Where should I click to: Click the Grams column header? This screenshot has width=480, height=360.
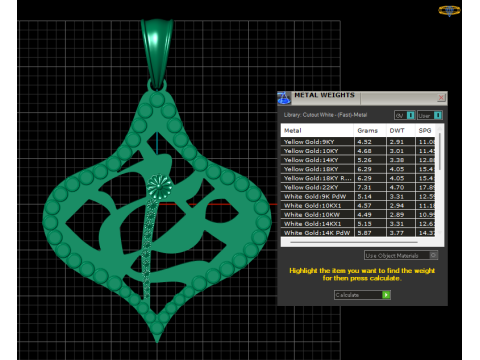point(370,130)
